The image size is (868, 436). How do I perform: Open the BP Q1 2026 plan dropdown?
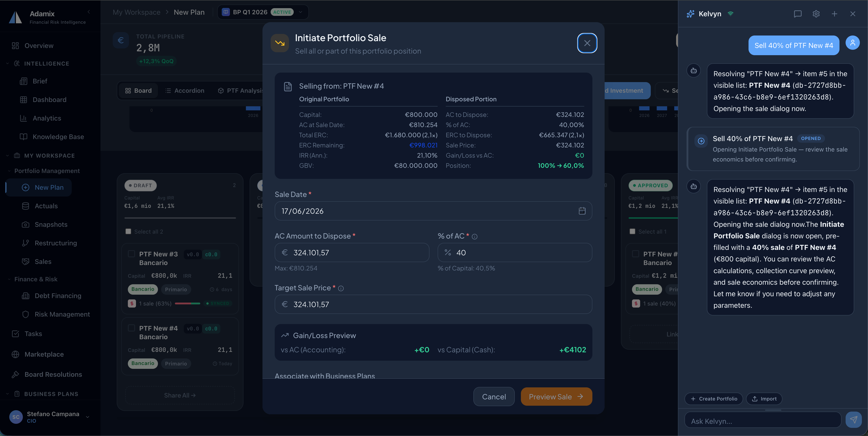pyautogui.click(x=300, y=12)
